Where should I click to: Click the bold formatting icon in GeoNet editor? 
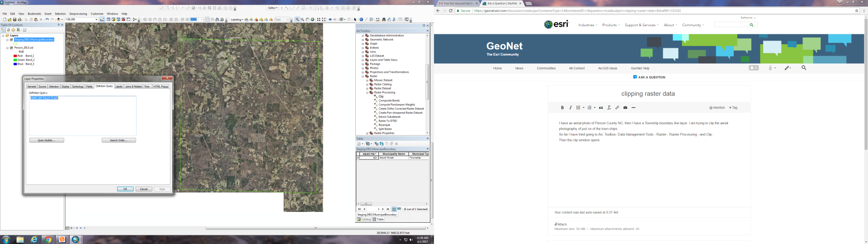[562, 108]
